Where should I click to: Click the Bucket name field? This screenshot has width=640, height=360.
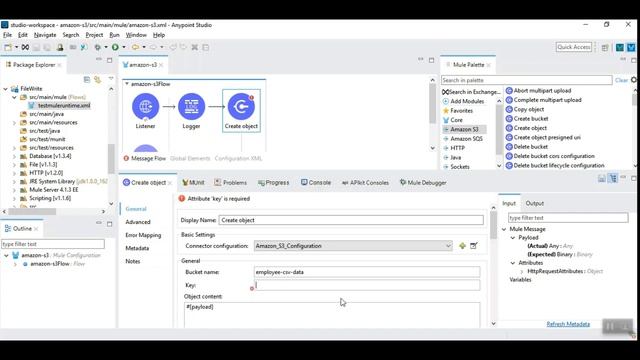[367, 272]
